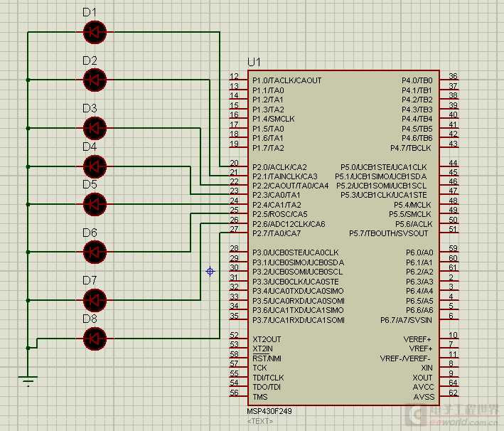Click pin P5.4/MCLK label
Screen dimensions: 504x431
(413, 205)
